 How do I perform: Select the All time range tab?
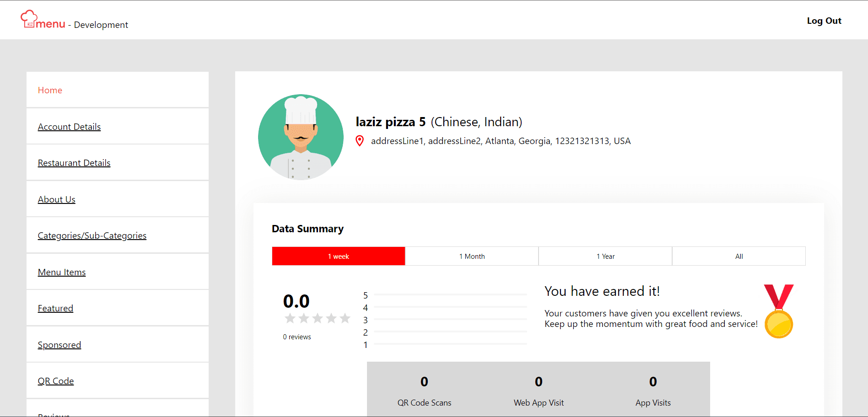(739, 256)
